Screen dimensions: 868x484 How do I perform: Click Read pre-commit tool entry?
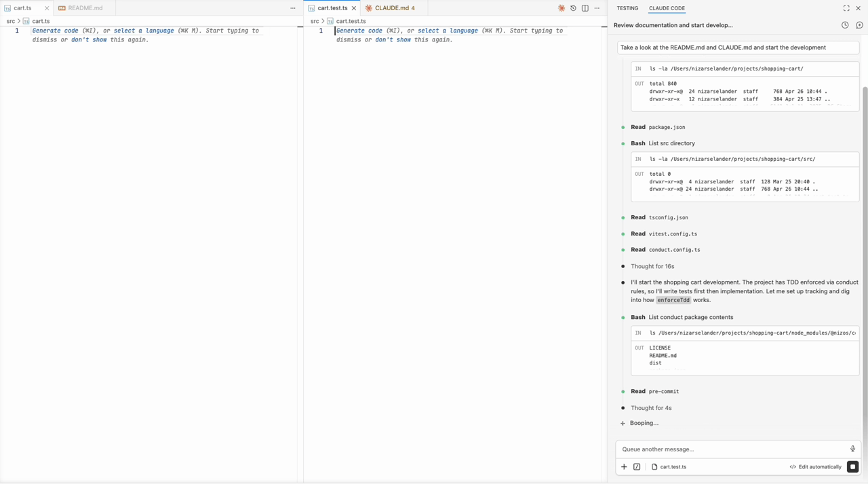tap(654, 391)
